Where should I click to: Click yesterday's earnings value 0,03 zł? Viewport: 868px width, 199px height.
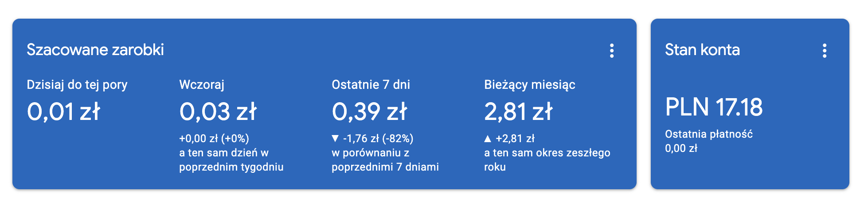click(218, 111)
